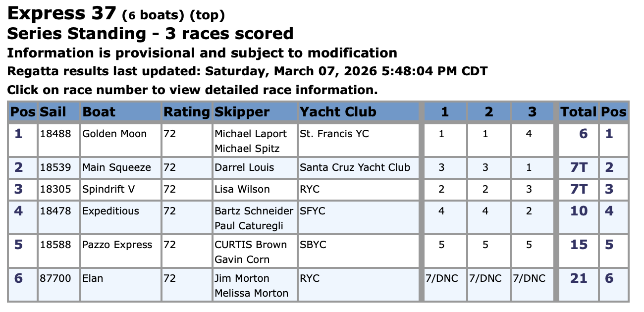Click Santa Cruz Yacht Club cell
This screenshot has height=312, width=644.
click(x=355, y=167)
